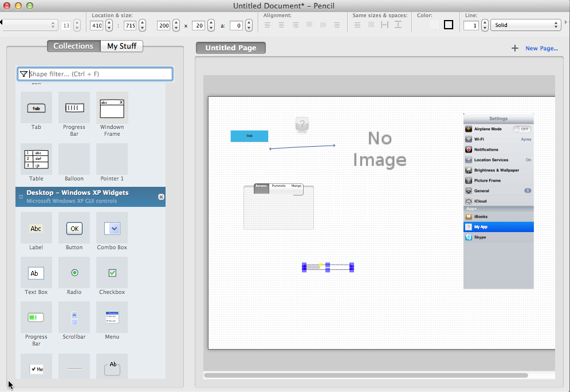Click the fill color swatch
This screenshot has width=570, height=392.
pyautogui.click(x=434, y=25)
